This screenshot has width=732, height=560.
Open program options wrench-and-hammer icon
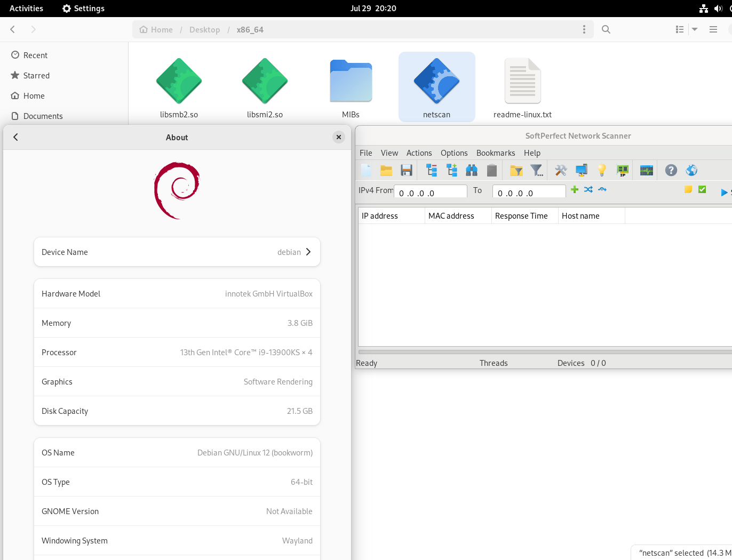[561, 170]
